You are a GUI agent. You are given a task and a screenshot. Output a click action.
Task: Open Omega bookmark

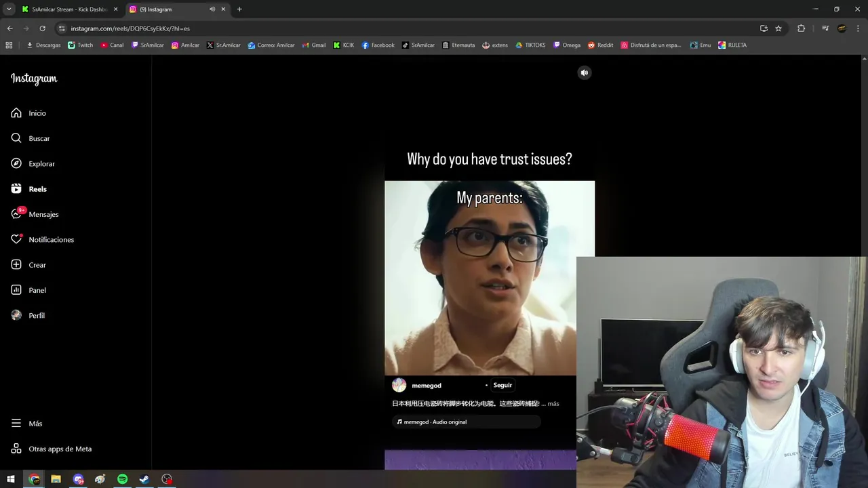click(x=567, y=45)
